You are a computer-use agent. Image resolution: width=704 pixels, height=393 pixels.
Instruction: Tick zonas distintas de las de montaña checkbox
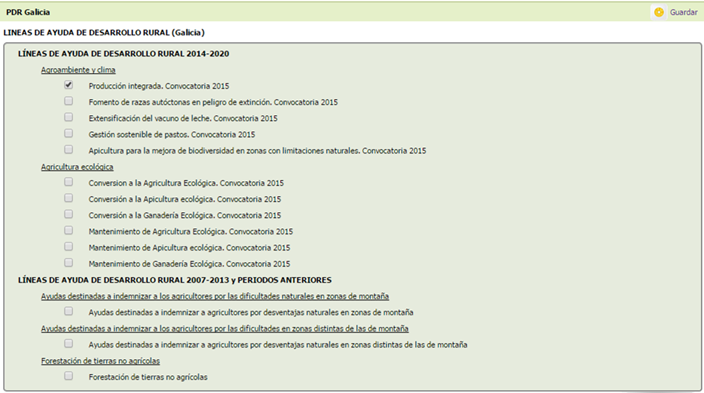[68, 344]
